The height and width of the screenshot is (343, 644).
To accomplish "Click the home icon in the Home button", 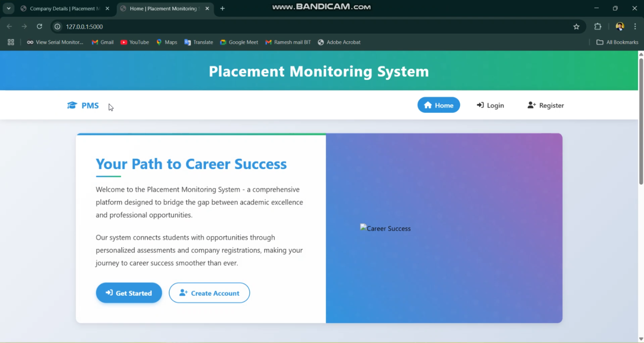I will click(428, 105).
